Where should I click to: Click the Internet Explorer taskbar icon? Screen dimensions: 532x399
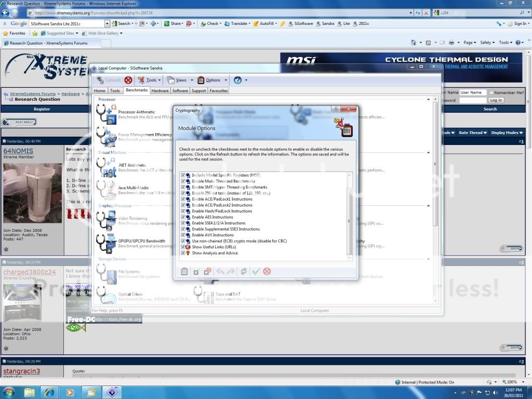(x=50, y=392)
